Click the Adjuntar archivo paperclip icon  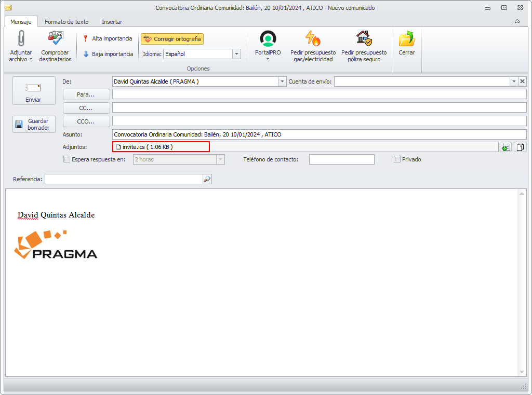tap(21, 38)
